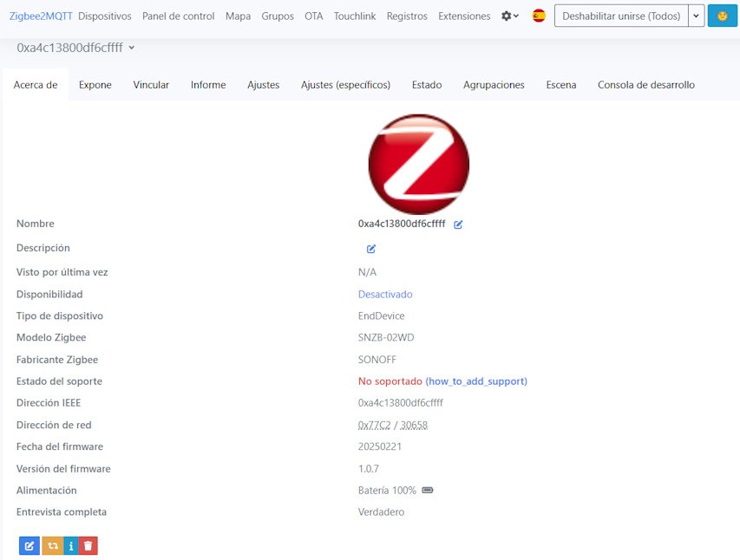Expand the device name selector chevron
Viewport: 740px width, 560px height.
pyautogui.click(x=132, y=48)
